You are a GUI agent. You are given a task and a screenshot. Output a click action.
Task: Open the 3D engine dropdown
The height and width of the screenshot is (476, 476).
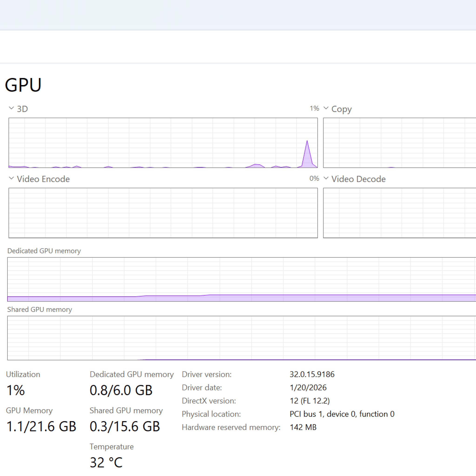pyautogui.click(x=18, y=109)
